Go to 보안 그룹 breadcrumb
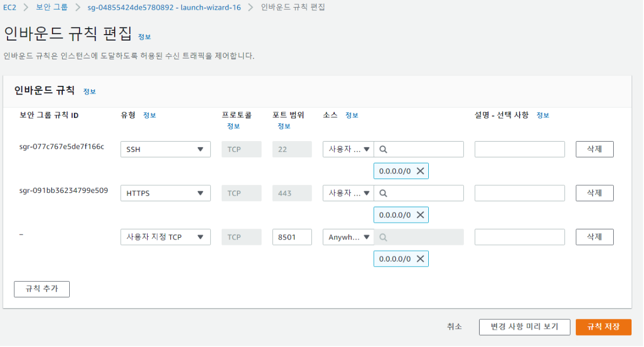Viewport: 644px width, 347px height. click(52, 8)
